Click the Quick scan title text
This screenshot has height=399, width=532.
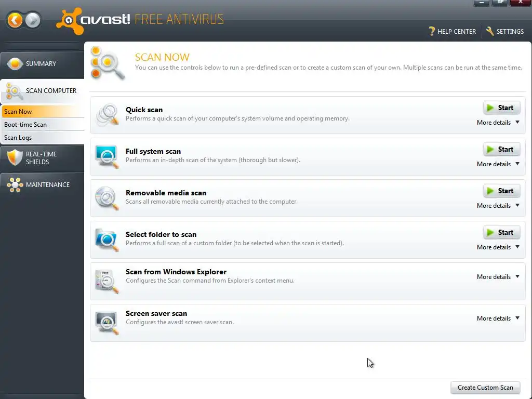pyautogui.click(x=144, y=110)
